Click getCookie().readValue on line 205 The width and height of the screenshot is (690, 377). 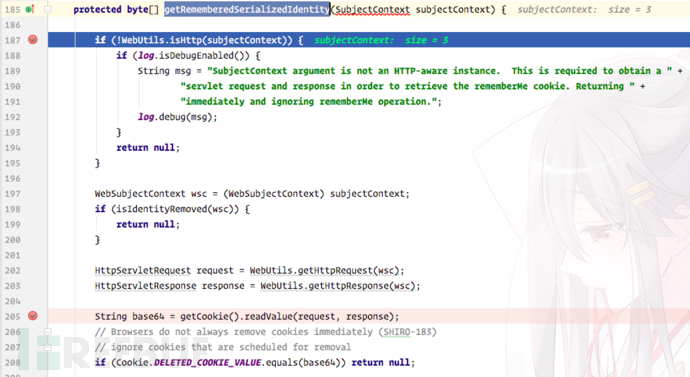236,316
